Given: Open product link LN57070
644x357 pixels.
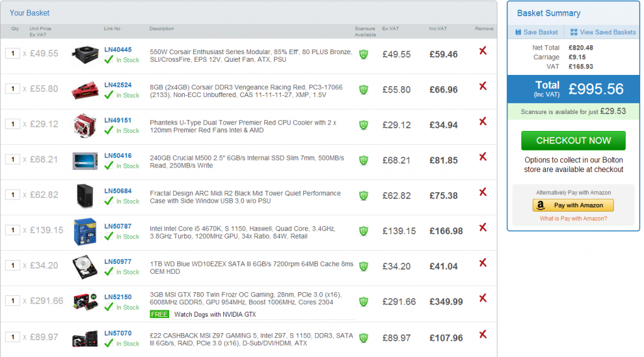Looking at the screenshot, I should 118,334.
